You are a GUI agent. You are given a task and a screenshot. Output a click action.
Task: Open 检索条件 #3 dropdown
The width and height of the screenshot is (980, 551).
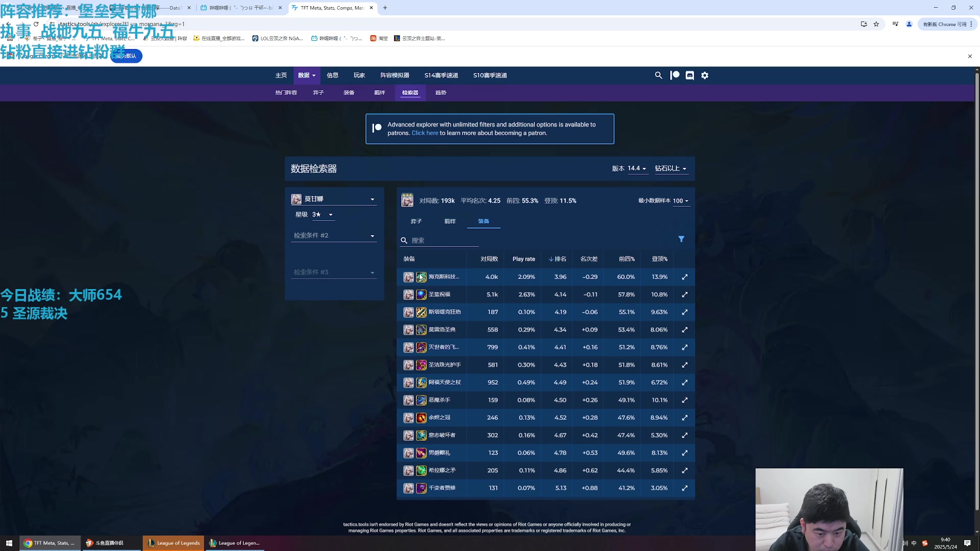click(x=334, y=272)
